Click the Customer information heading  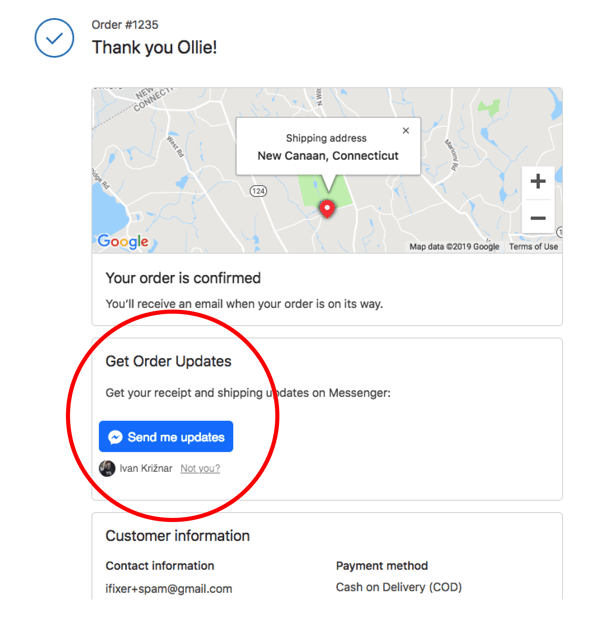point(178,536)
